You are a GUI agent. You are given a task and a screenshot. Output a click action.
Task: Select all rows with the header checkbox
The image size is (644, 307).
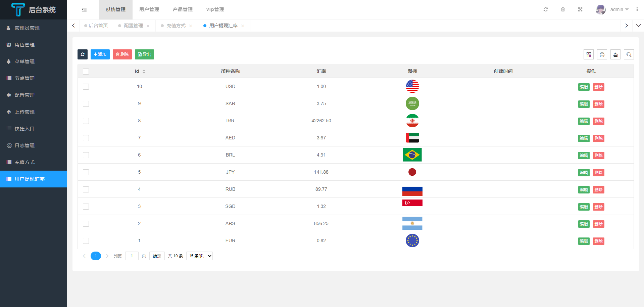(86, 72)
